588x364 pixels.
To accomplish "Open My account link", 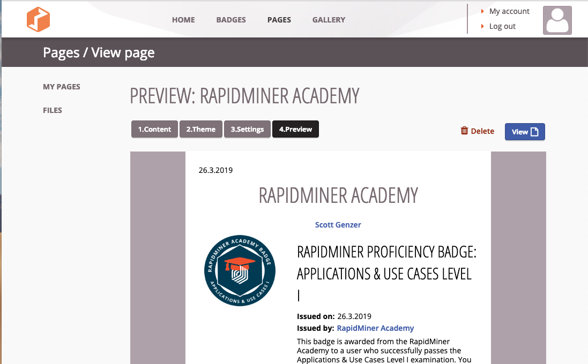I will point(509,11).
